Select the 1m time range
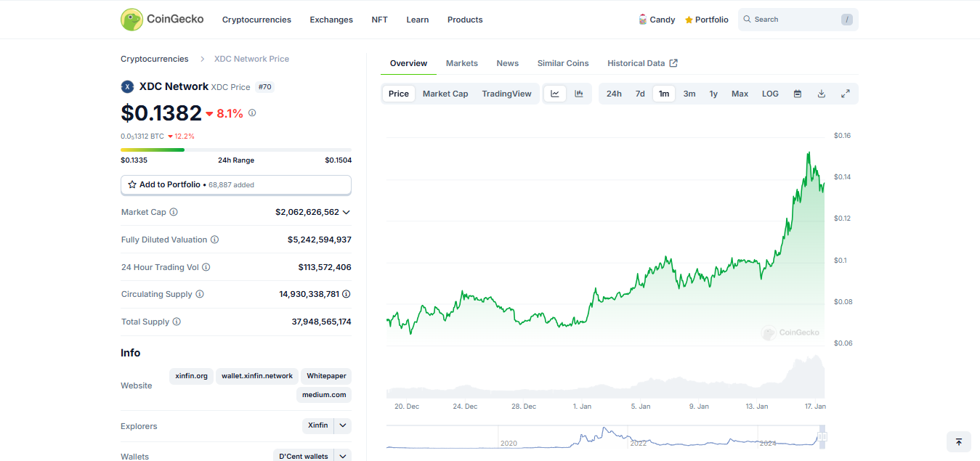The width and height of the screenshot is (980, 461). pos(664,94)
